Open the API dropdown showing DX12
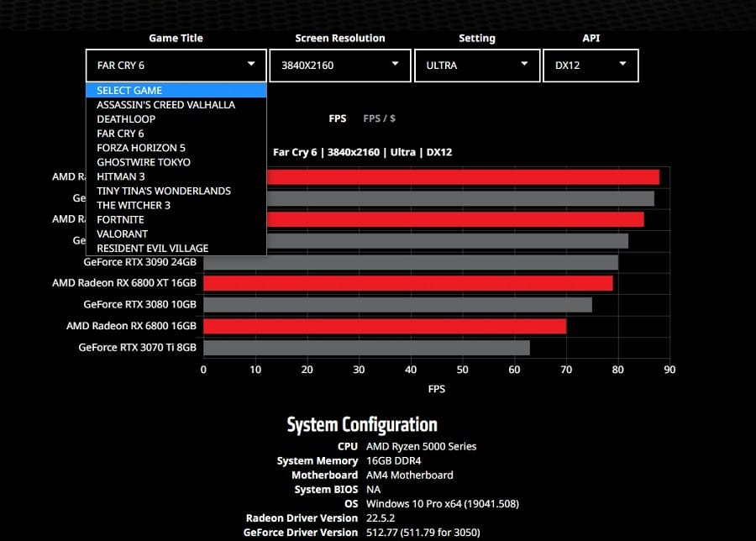Screen dimensions: 756x541 tap(591, 65)
